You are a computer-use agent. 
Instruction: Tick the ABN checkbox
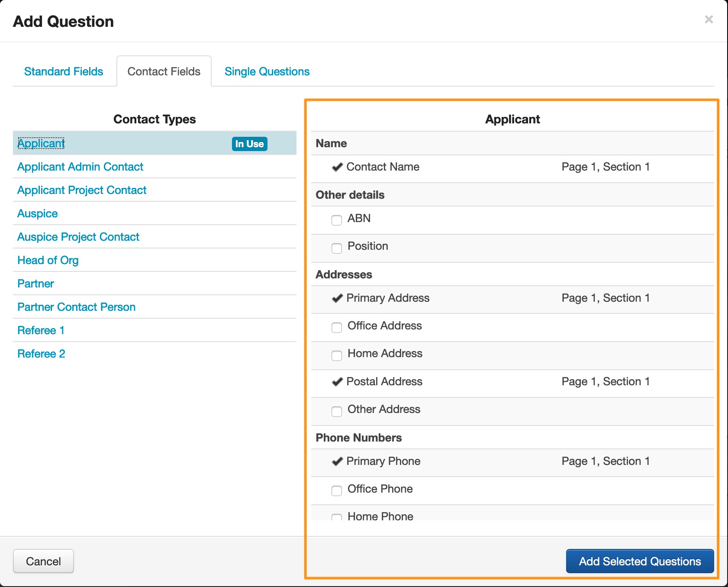pos(337,220)
